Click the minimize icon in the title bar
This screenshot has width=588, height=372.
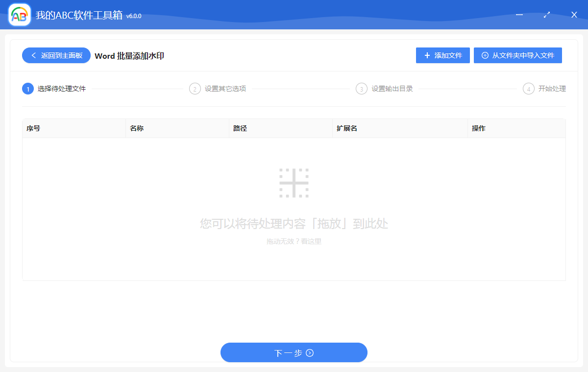click(x=519, y=15)
